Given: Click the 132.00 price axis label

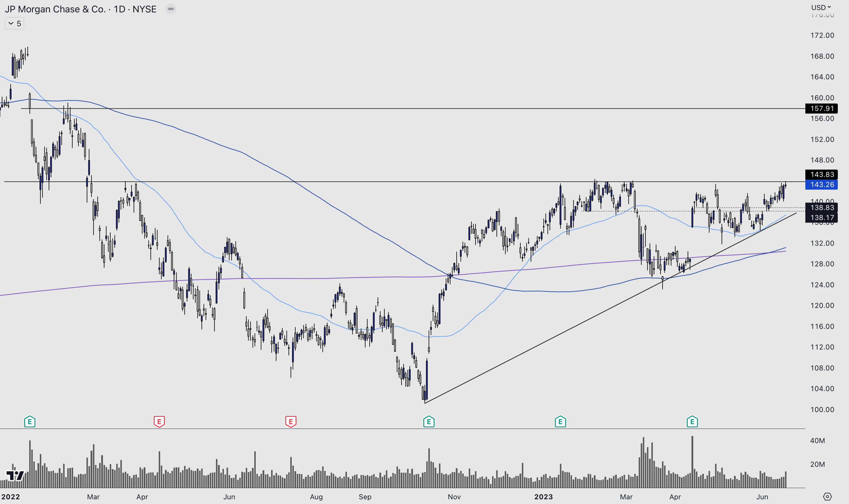Looking at the screenshot, I should click(822, 243).
